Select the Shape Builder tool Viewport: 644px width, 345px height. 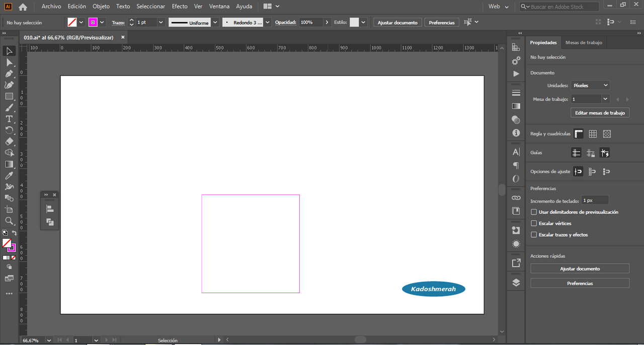click(x=9, y=153)
